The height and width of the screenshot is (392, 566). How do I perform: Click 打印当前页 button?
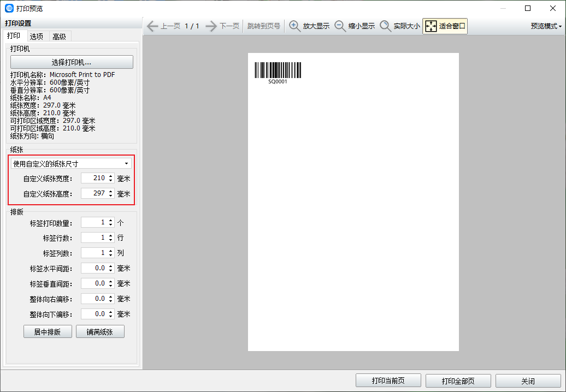(x=388, y=381)
